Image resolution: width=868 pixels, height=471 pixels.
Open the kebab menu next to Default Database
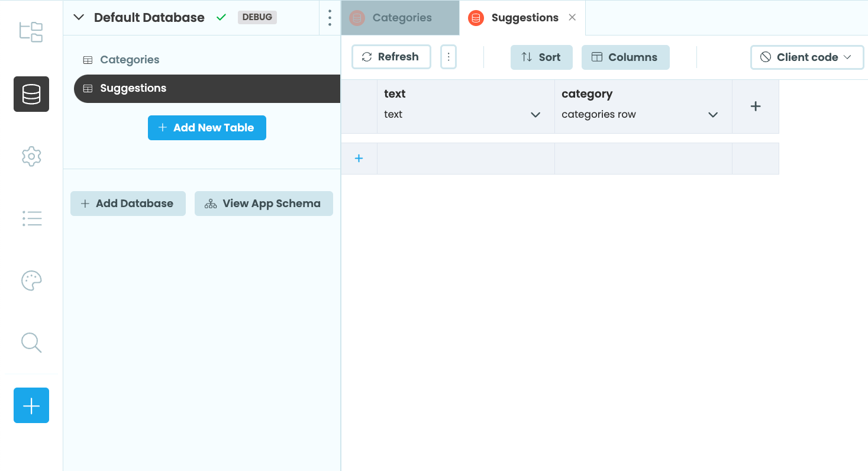(329, 18)
